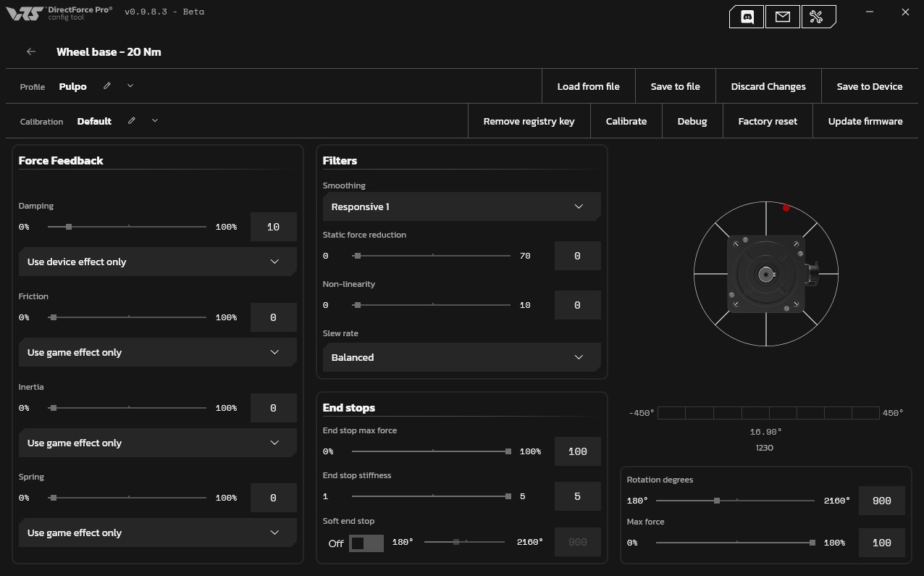Open Friction effect mode dropdown

click(158, 352)
